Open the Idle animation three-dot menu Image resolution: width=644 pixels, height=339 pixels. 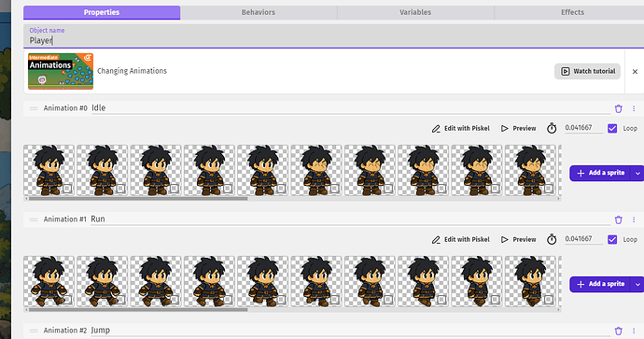pos(634,108)
